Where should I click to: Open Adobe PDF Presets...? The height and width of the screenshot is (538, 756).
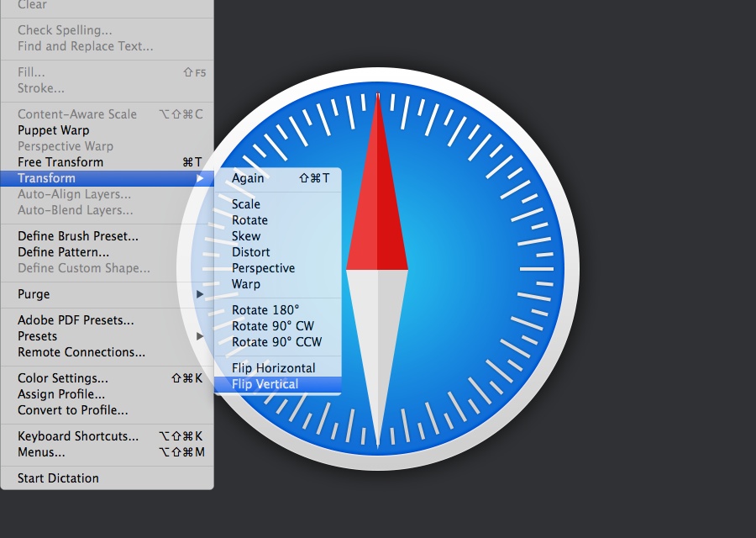107,320
